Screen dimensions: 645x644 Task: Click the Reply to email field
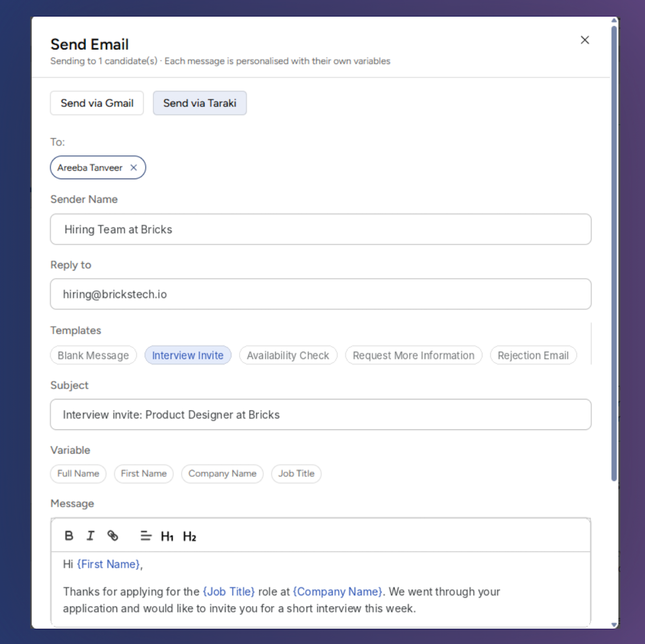321,294
